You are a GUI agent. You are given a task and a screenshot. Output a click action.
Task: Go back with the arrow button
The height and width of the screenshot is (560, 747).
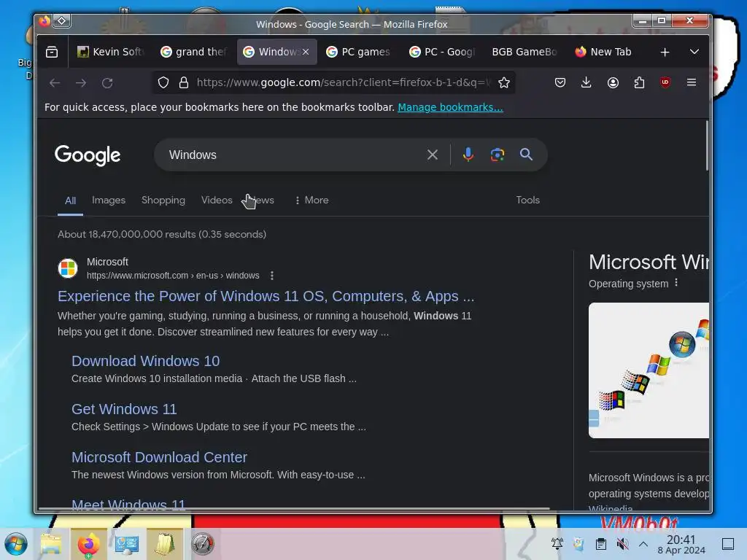point(55,83)
